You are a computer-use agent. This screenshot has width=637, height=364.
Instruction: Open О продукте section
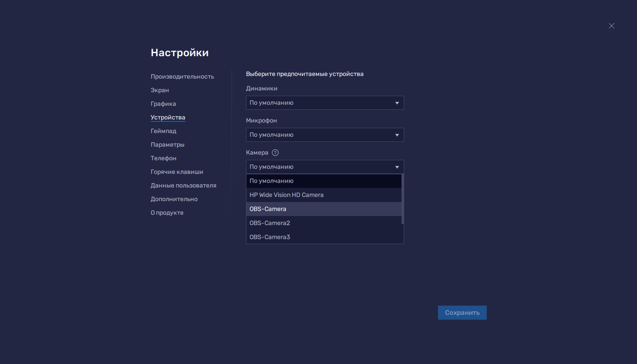167,213
